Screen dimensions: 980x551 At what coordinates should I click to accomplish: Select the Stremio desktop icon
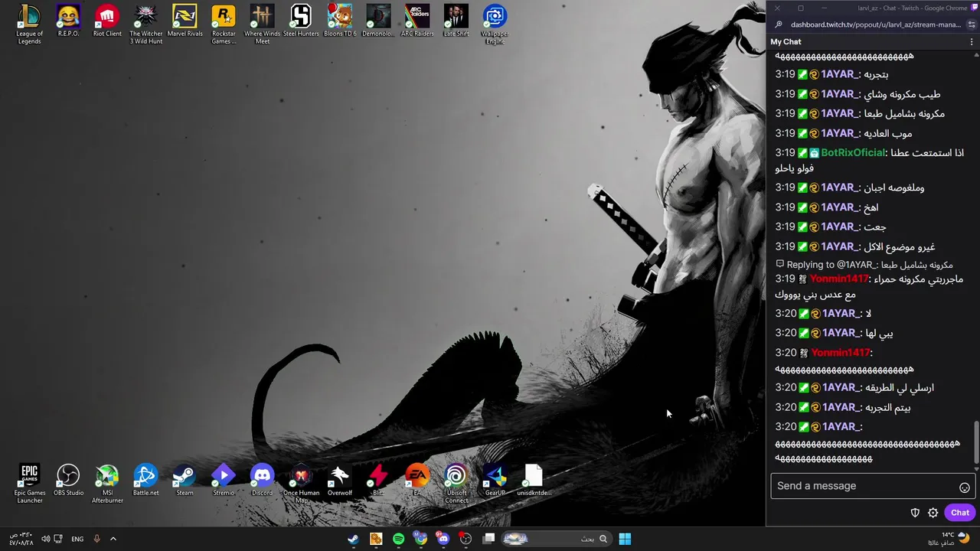(x=224, y=481)
